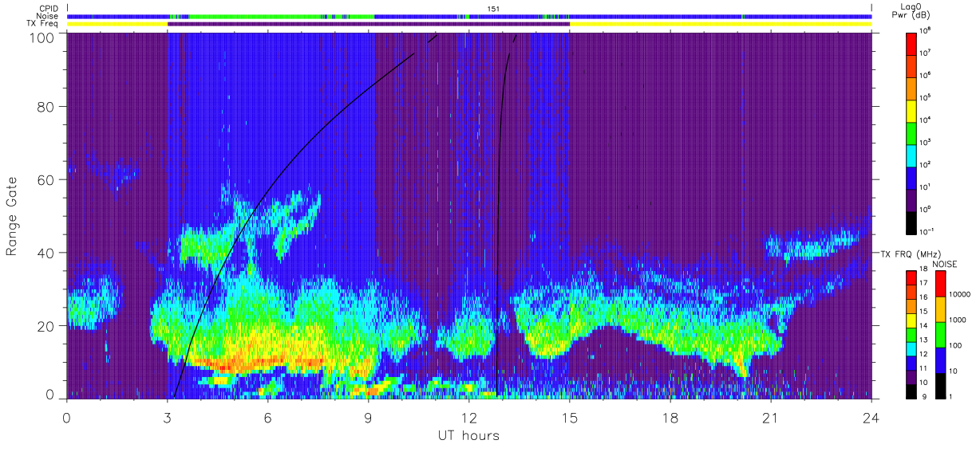
Task: Click x-axis tick label '15'
Action: (569, 418)
